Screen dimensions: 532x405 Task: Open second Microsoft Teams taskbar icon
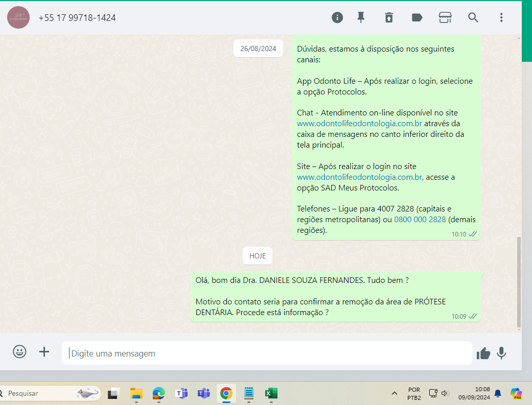click(x=203, y=393)
